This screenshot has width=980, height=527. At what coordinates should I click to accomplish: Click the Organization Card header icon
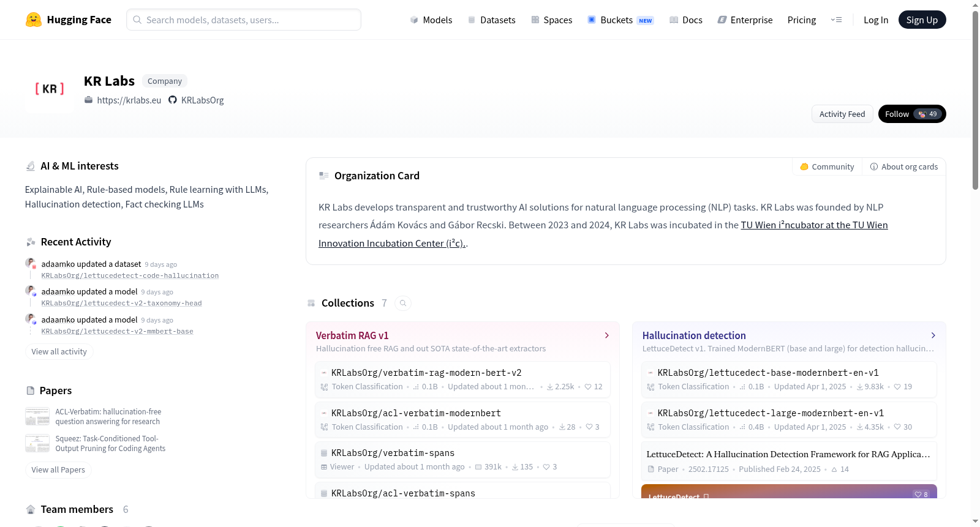(x=324, y=176)
